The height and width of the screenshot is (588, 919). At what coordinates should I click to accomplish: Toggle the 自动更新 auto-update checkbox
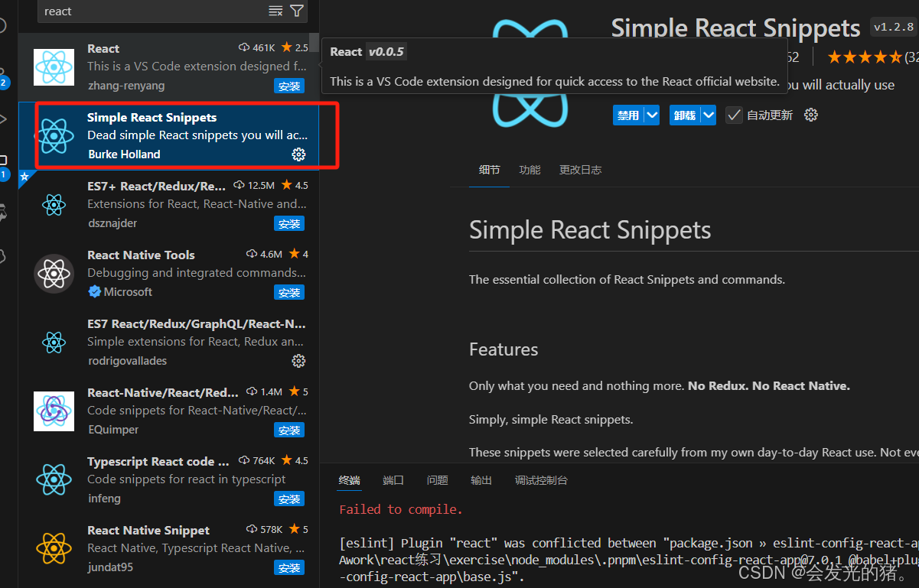pyautogui.click(x=734, y=115)
